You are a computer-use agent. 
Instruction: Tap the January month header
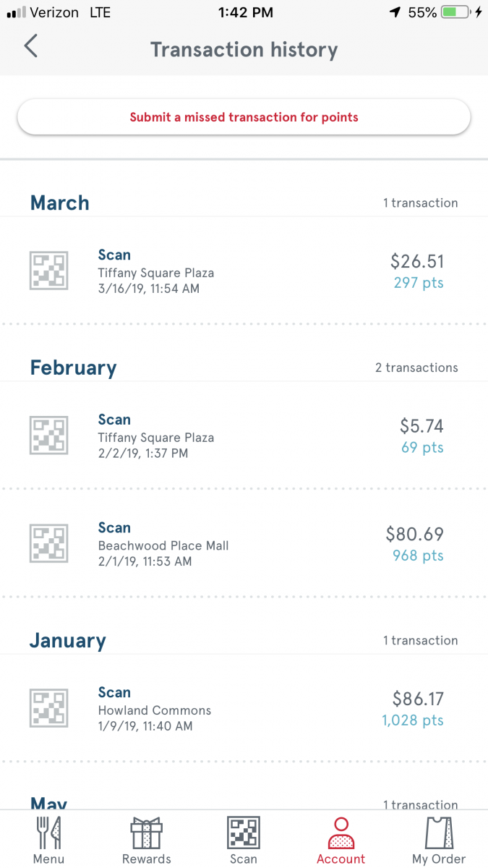point(68,640)
